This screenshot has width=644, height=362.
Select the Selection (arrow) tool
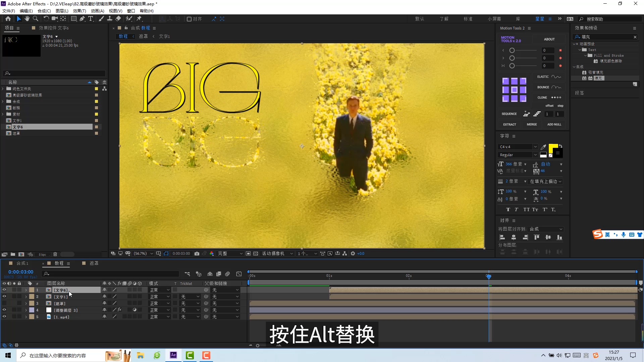click(x=19, y=19)
